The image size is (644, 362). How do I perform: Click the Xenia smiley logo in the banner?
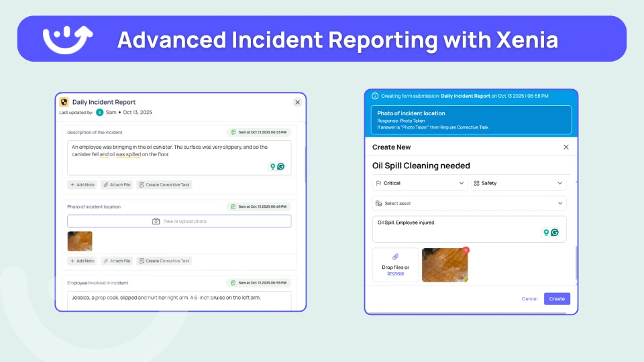67,40
